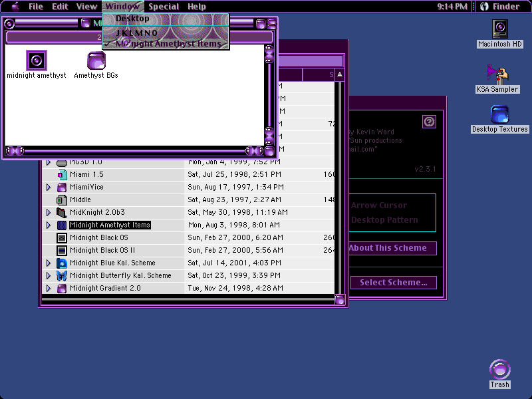
Task: Click the date 'Sun, Feb 27, 2000, 5:56 AM'
Action: [235, 251]
